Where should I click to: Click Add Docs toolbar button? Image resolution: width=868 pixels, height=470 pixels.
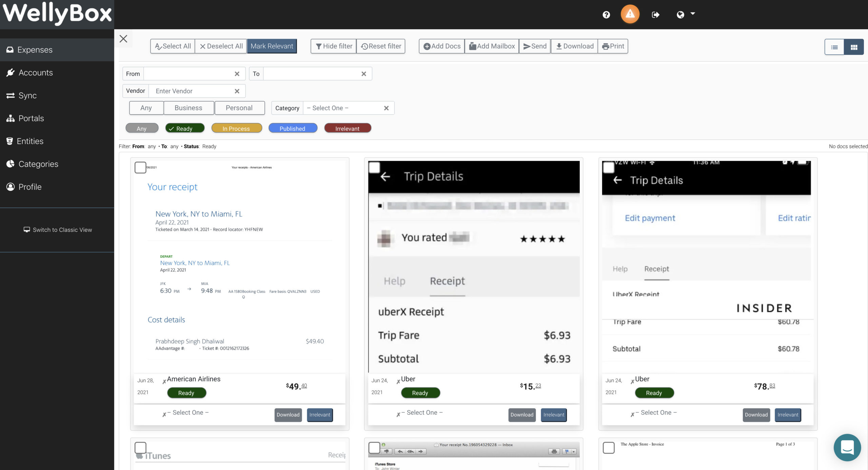(442, 46)
